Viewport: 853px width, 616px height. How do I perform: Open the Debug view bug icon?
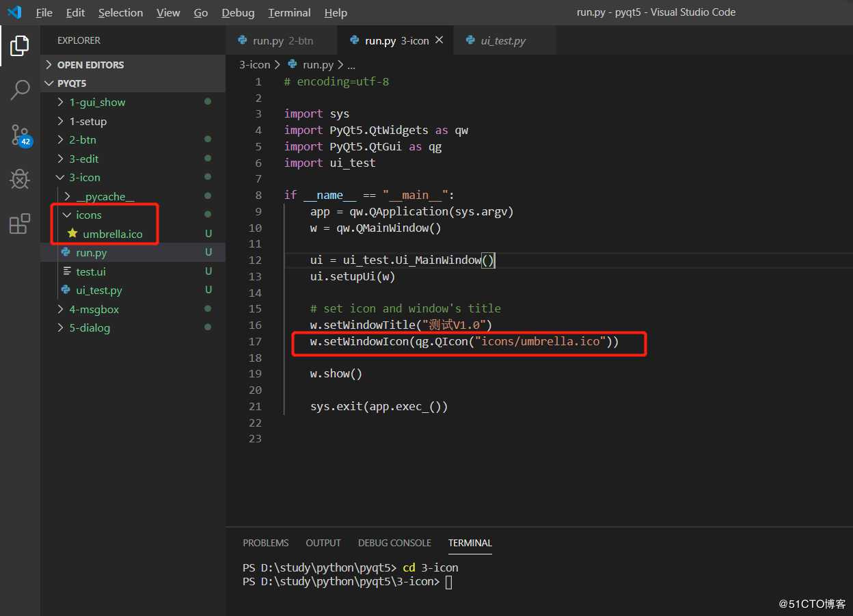click(20, 180)
